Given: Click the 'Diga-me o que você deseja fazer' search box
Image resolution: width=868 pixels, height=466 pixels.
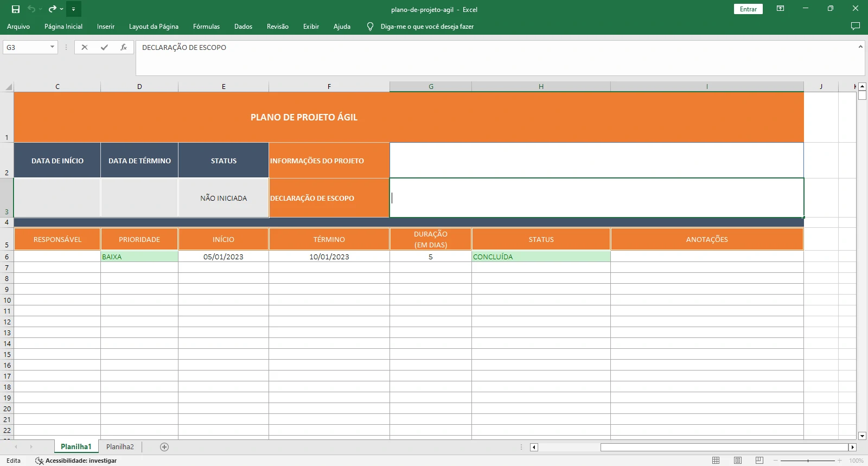Looking at the screenshot, I should tap(427, 27).
